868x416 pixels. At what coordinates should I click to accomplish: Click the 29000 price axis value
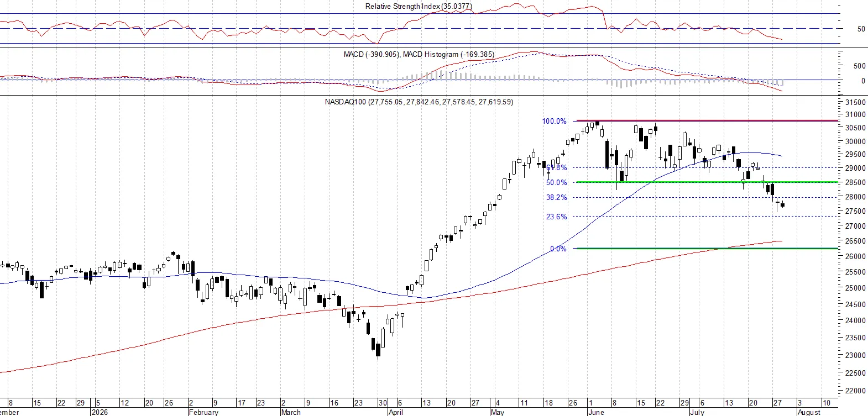coord(855,168)
